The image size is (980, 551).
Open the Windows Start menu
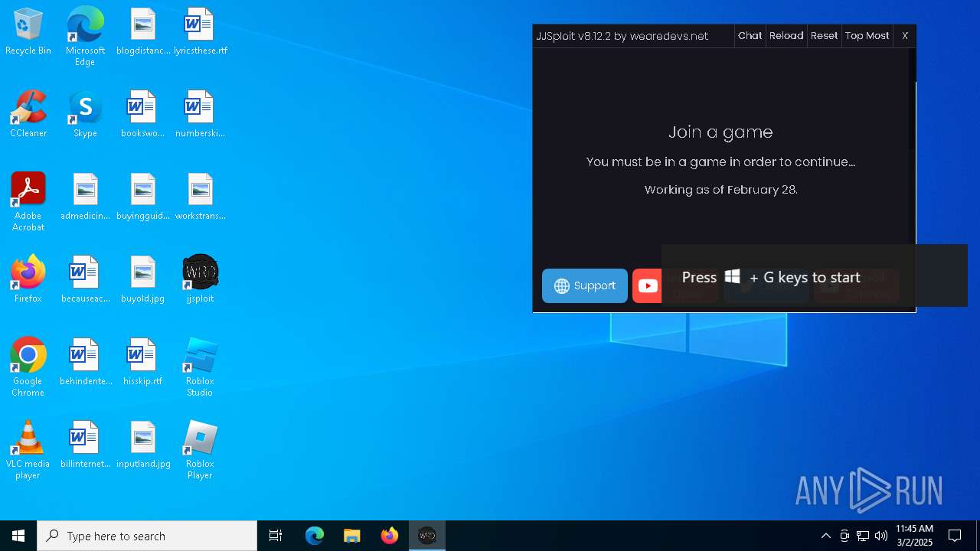pyautogui.click(x=18, y=536)
